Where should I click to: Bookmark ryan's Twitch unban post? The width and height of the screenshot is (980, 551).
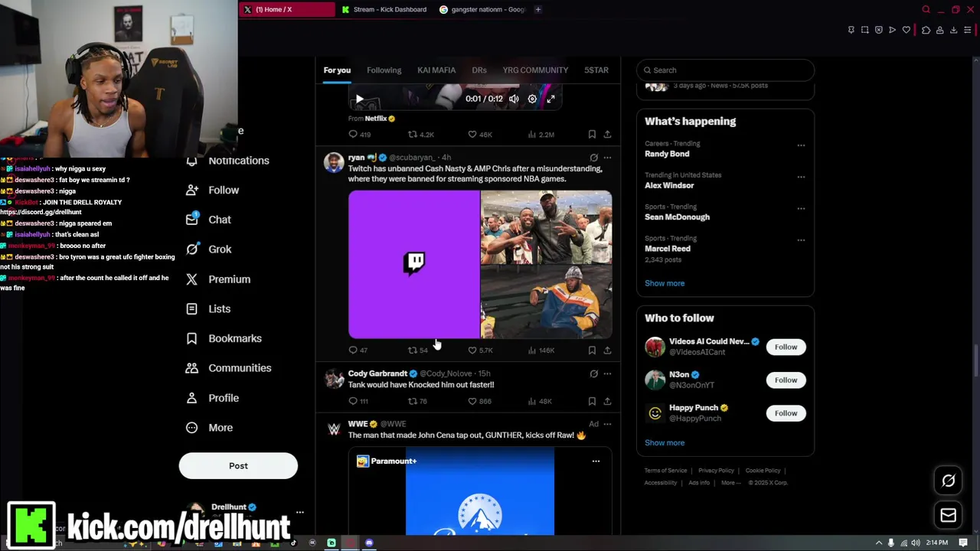coord(592,350)
